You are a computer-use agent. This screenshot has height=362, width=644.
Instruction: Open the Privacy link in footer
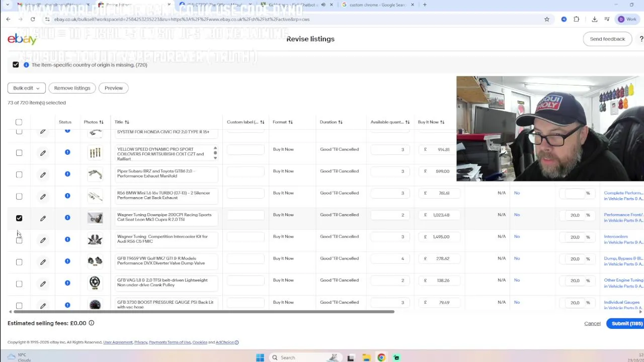pos(141,342)
